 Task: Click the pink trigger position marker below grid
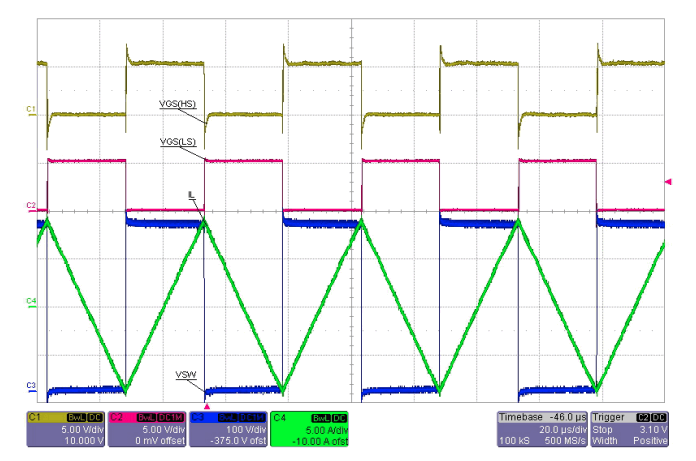click(207, 406)
